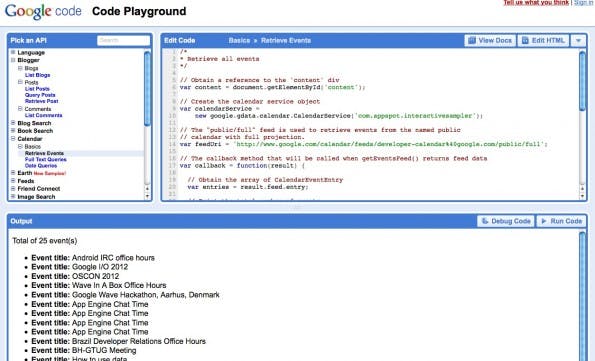Click the Run Code play icon

click(544, 221)
